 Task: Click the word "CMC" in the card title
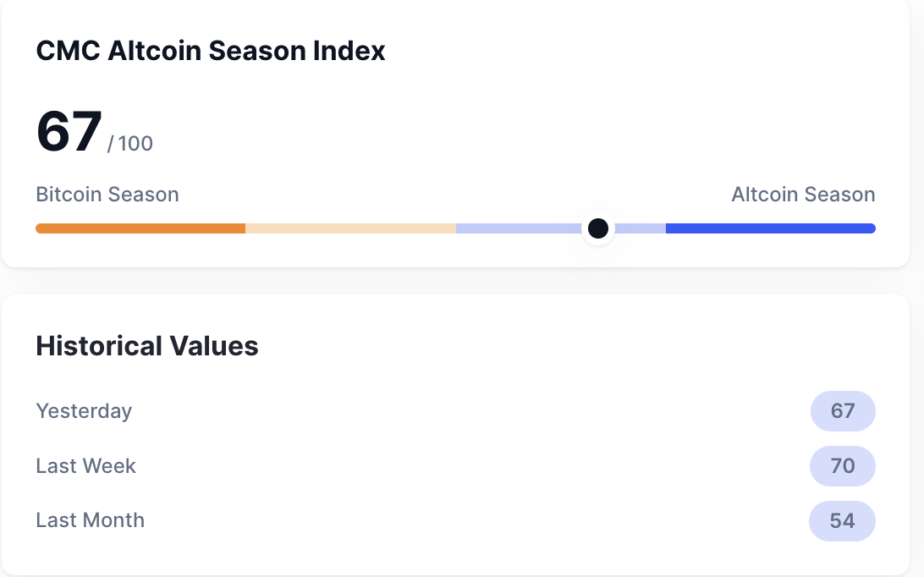[68, 51]
